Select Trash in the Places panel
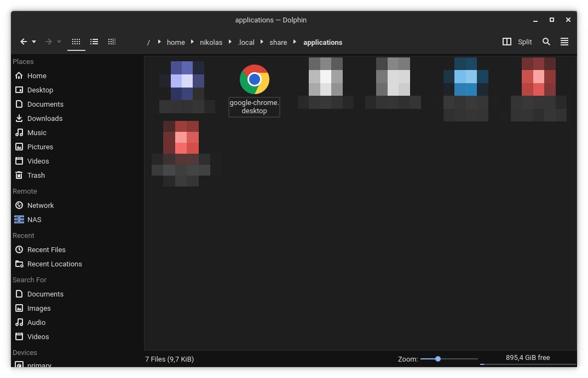Image resolution: width=588 pixels, height=378 pixels. coord(36,175)
